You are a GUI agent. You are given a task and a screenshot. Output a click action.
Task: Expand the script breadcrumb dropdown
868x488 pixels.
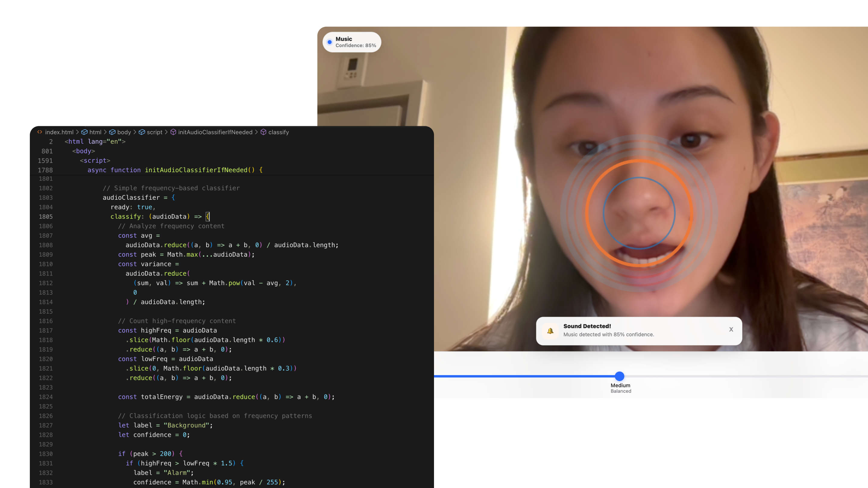click(154, 132)
